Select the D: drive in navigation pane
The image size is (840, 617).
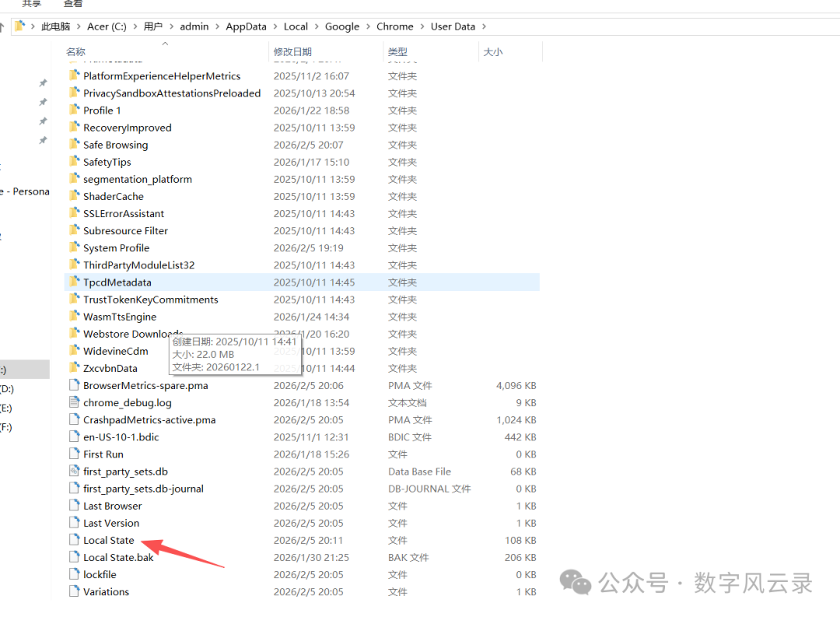coord(7,389)
